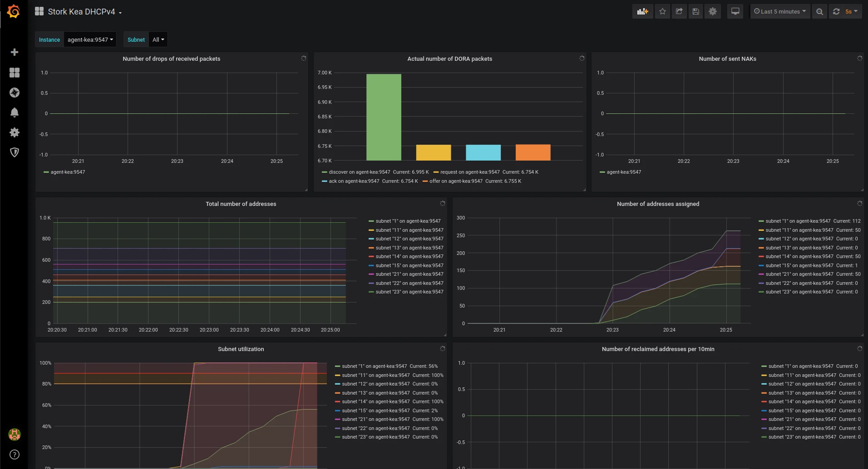Mark dashboard as favorite with star
This screenshot has height=469, width=868.
pos(662,12)
